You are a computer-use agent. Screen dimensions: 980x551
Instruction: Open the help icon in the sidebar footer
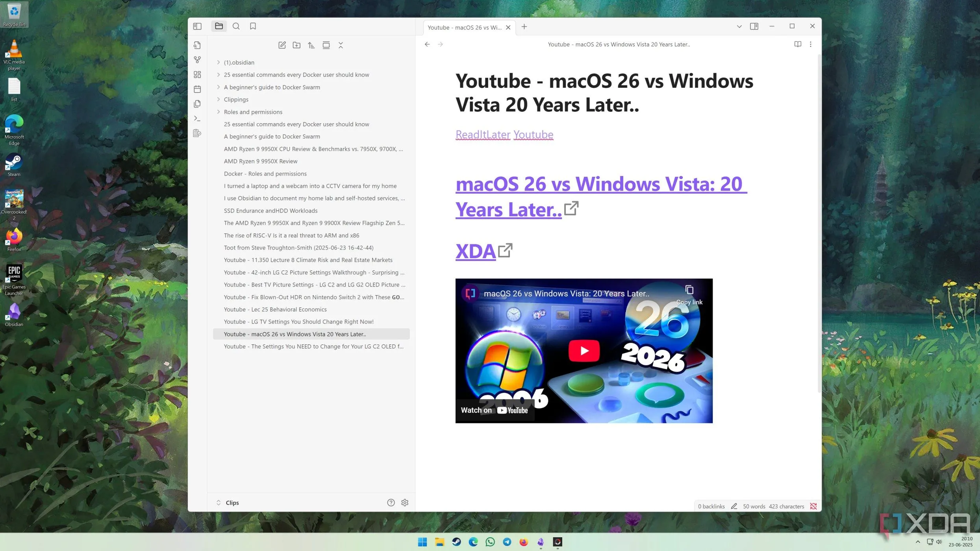click(391, 503)
